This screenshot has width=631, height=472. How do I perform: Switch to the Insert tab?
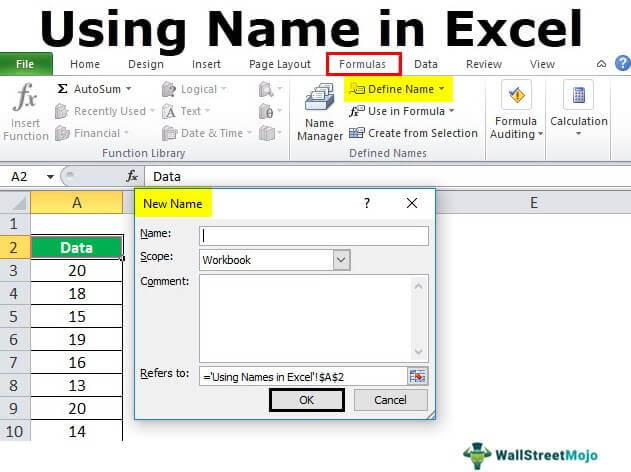[206, 64]
